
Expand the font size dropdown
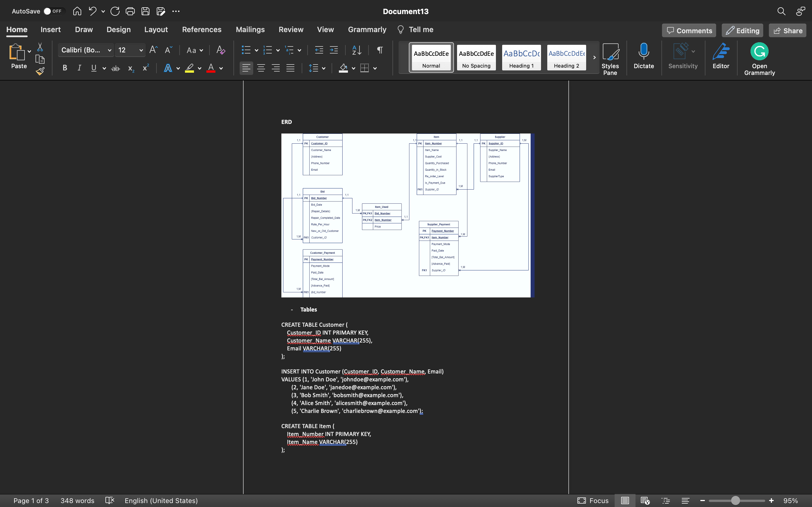point(141,50)
